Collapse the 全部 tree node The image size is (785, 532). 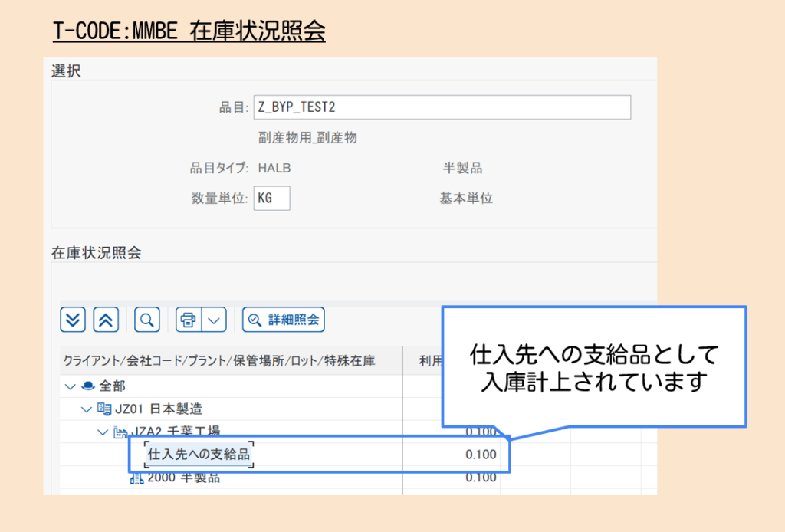pyautogui.click(x=71, y=386)
